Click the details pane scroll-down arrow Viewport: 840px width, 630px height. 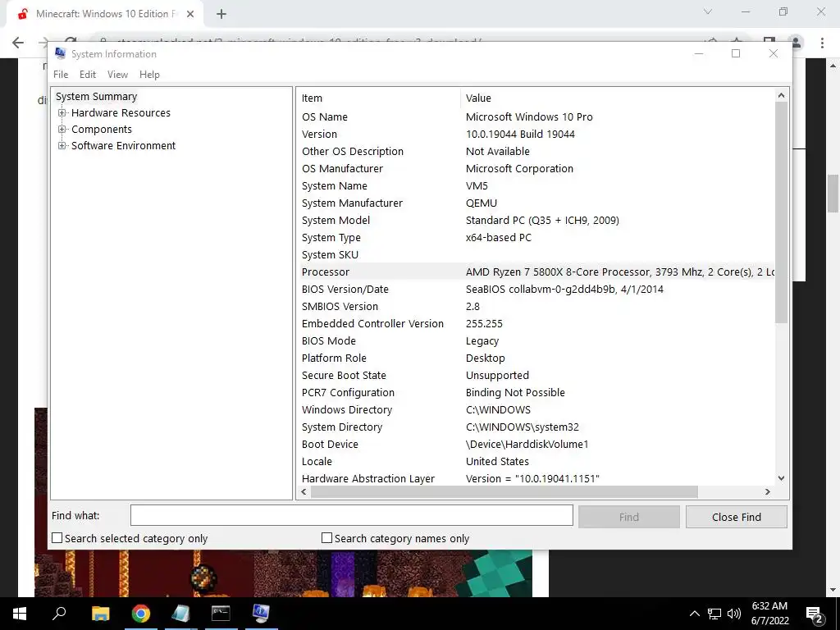[781, 478]
